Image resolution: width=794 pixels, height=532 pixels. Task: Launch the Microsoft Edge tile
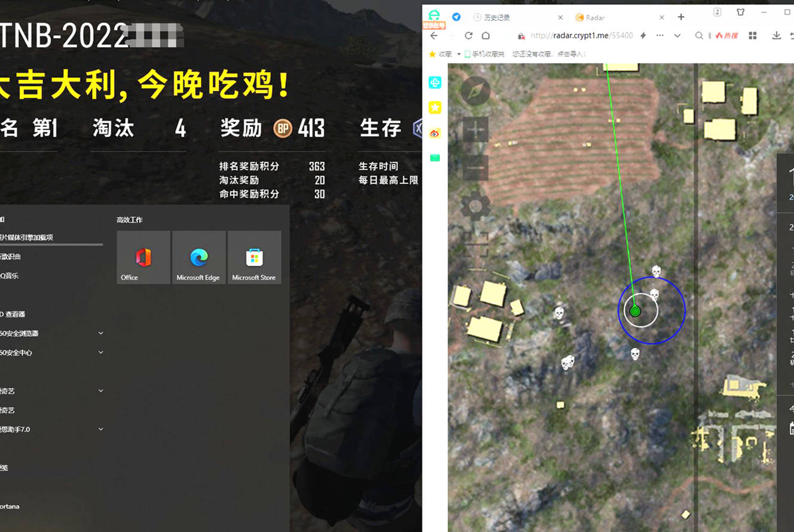[198, 258]
